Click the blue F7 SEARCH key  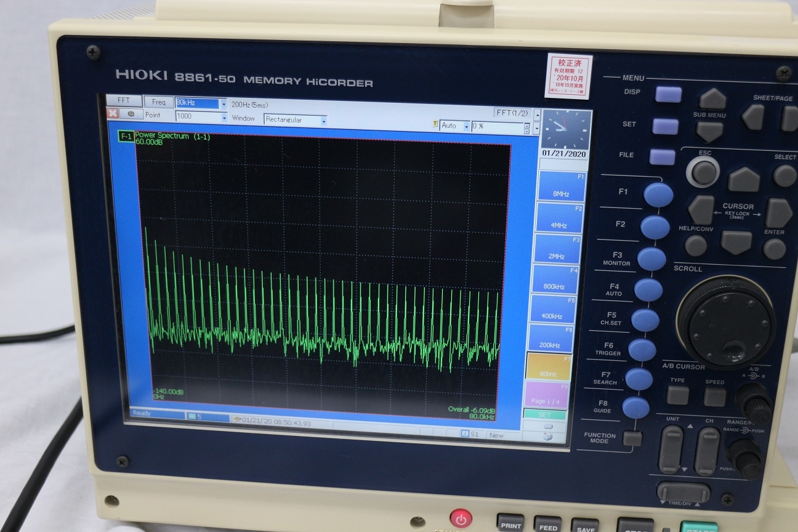[639, 379]
